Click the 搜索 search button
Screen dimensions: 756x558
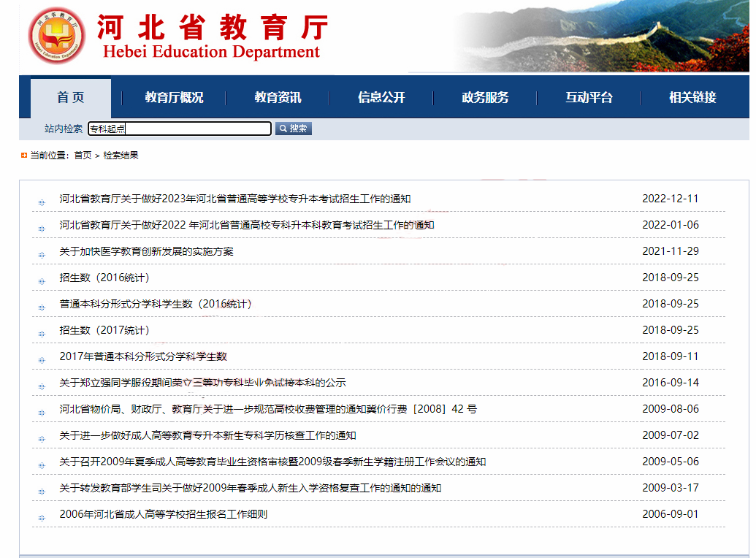[x=293, y=129]
